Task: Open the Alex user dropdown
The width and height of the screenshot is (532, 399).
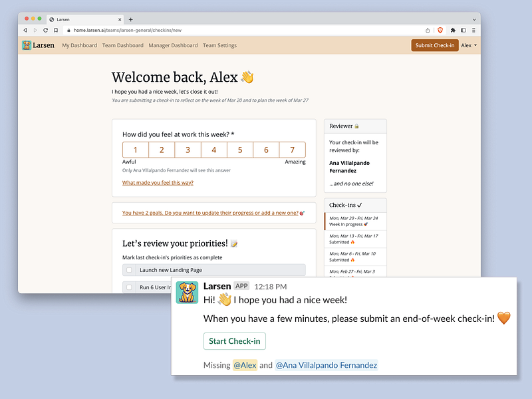Action: 469,45
